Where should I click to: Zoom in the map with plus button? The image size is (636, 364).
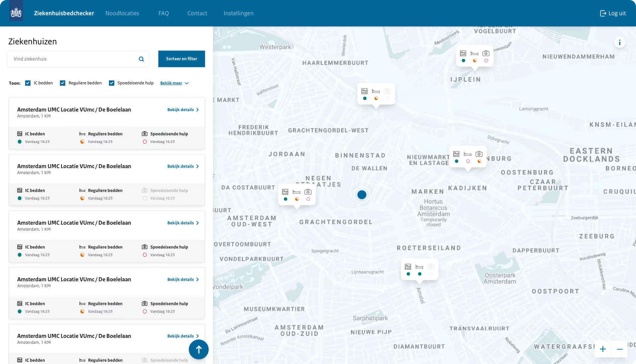click(x=603, y=349)
